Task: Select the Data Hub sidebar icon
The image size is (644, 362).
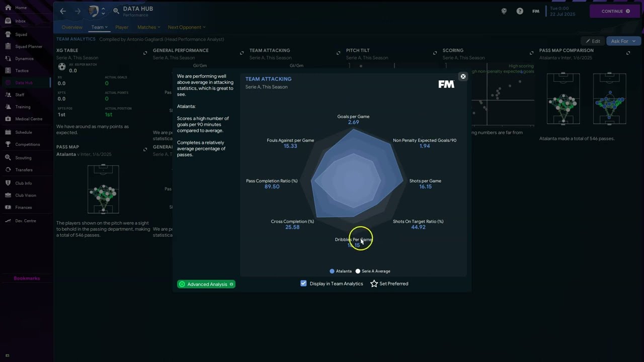Action: tap(8, 82)
